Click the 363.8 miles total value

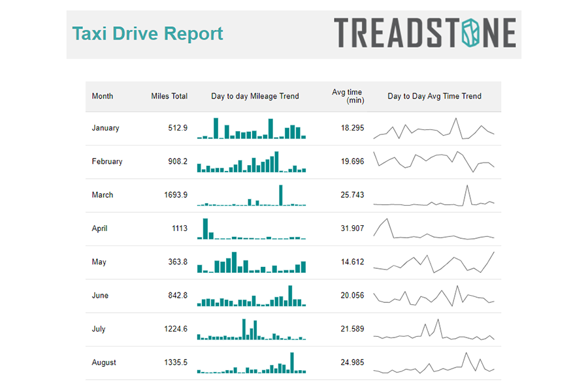[178, 262]
